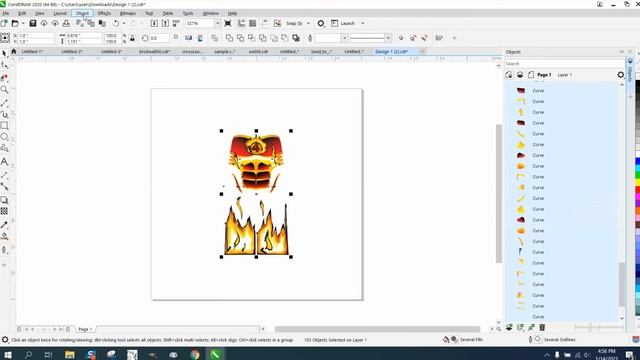Click the Intersect shapes icon
Viewport: 640px width, 360px height.
[251, 38]
